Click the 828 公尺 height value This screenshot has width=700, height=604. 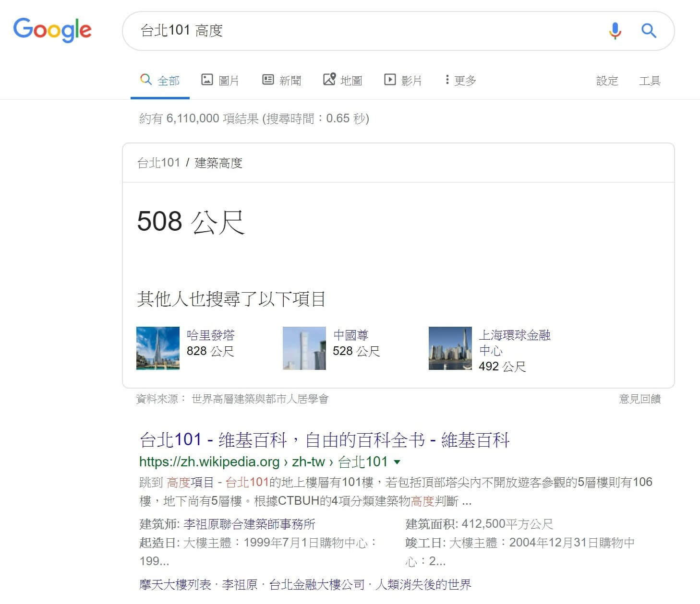(x=210, y=351)
